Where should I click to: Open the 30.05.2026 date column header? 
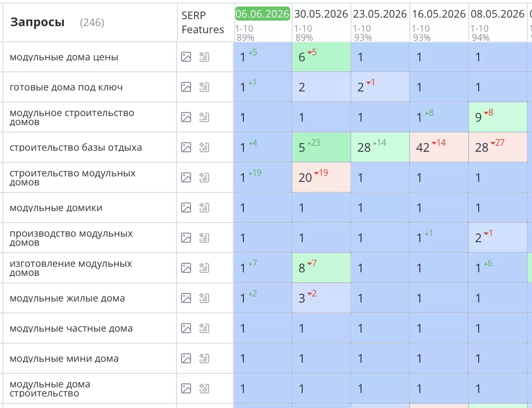[x=321, y=14]
